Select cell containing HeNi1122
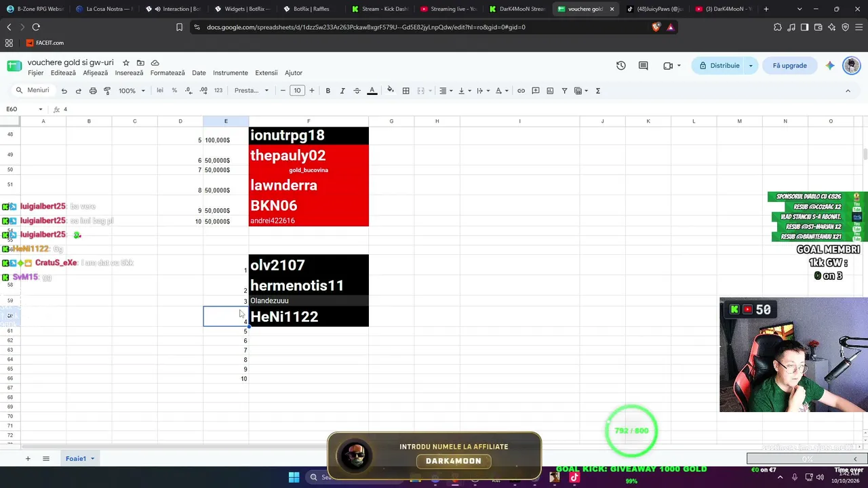 coord(309,317)
